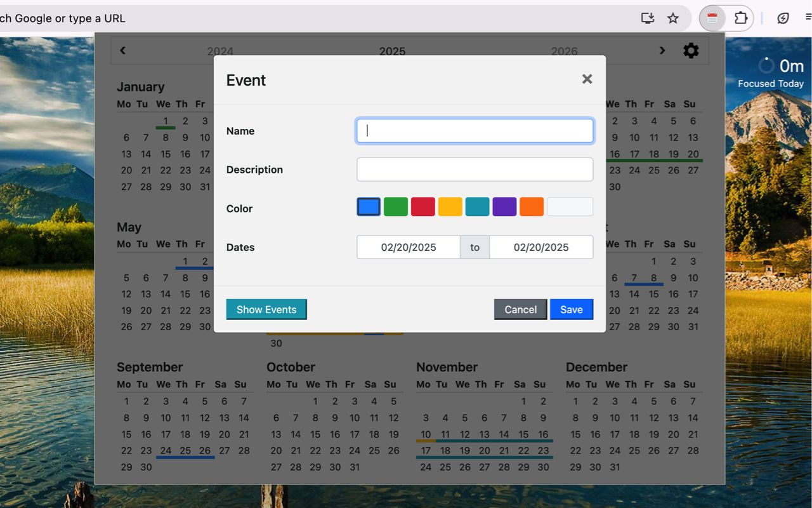Go to previous year with left arrow

[123, 50]
